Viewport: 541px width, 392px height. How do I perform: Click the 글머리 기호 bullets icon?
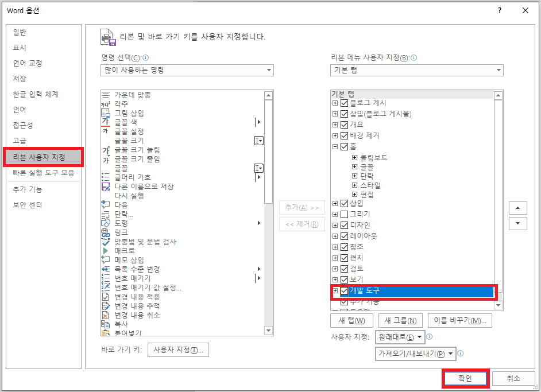106,177
